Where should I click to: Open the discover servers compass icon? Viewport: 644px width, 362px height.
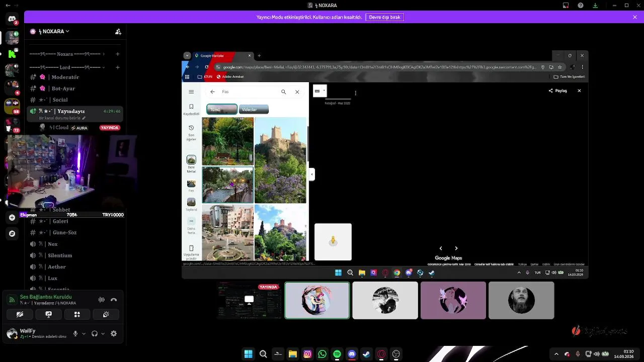[x=12, y=233]
